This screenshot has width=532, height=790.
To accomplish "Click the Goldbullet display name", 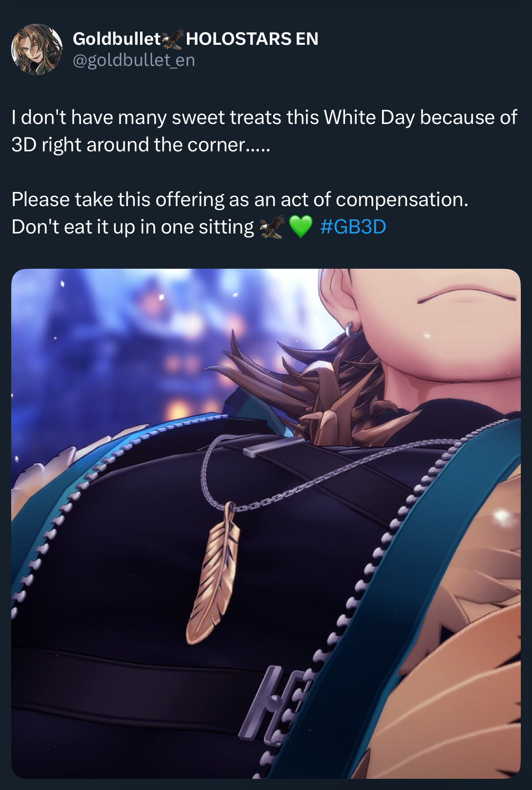I will [116, 39].
